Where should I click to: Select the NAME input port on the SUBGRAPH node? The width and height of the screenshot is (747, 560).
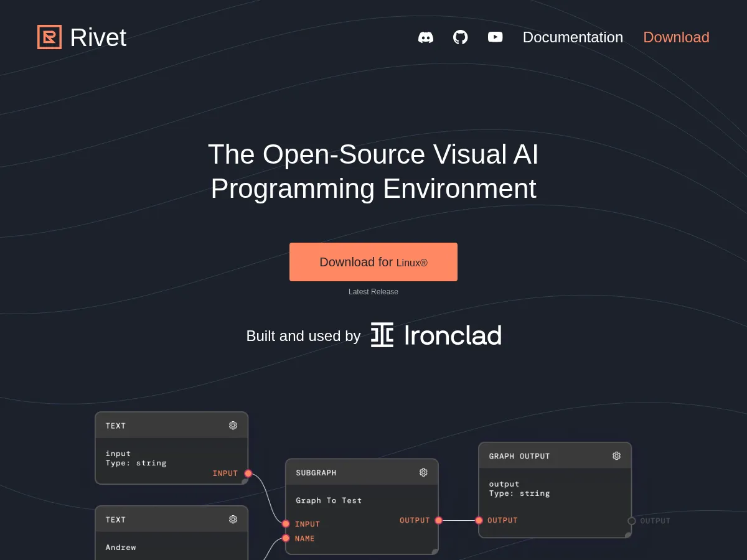tap(286, 539)
